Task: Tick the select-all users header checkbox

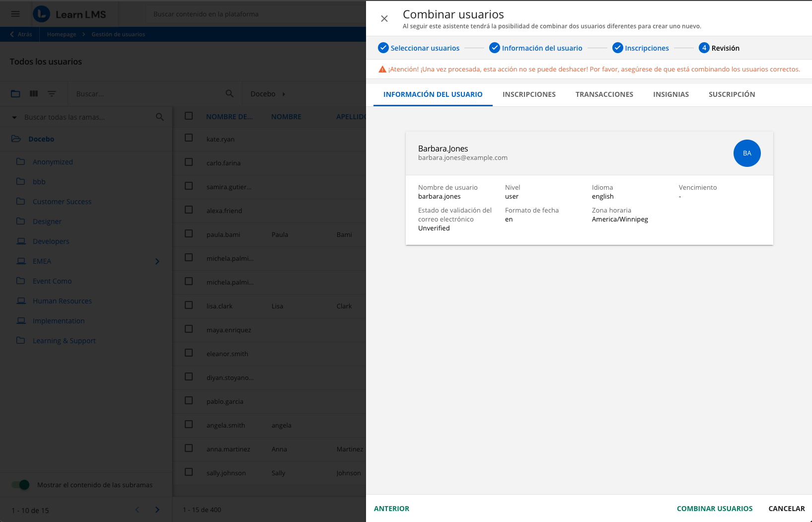Action: point(189,116)
